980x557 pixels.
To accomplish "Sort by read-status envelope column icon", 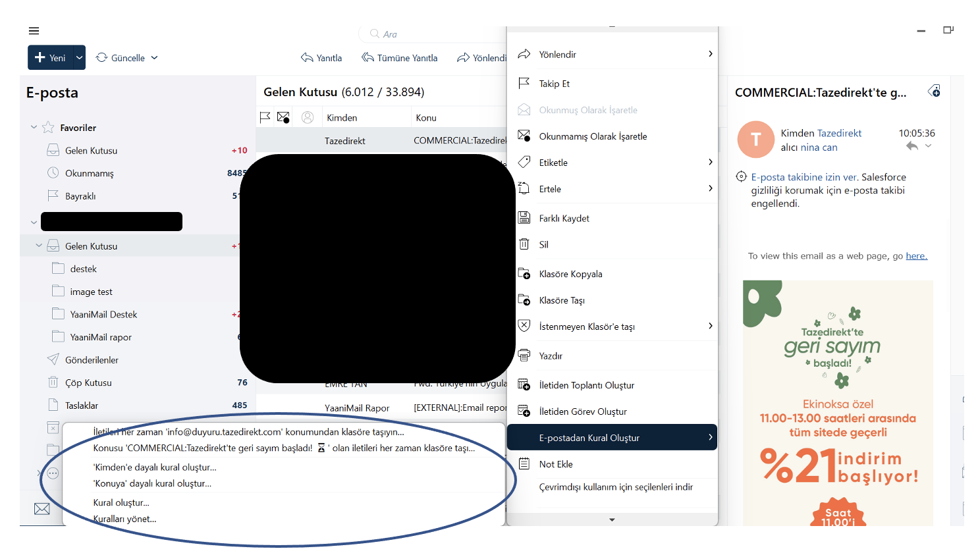I will pos(284,117).
